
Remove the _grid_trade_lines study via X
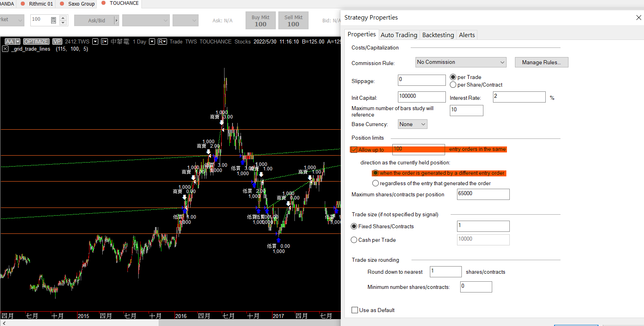pyautogui.click(x=5, y=49)
